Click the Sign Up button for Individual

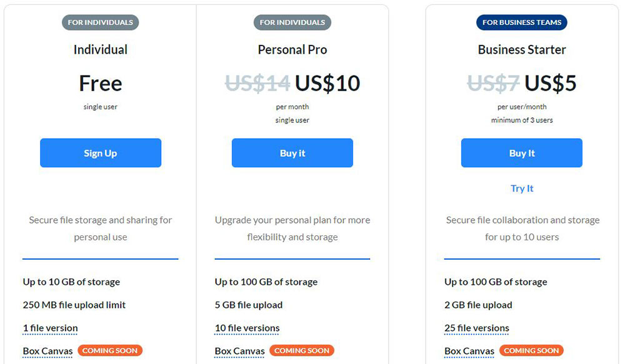tap(101, 153)
